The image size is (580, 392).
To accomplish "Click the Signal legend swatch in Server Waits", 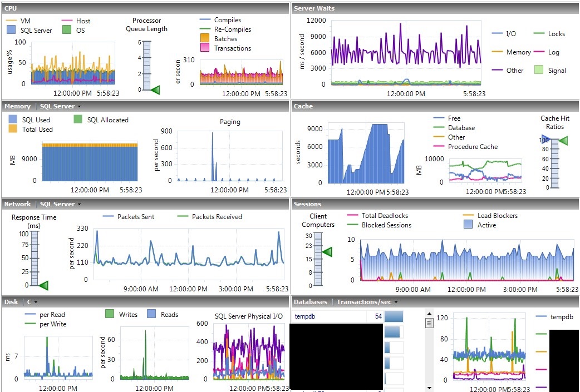I will coord(538,70).
